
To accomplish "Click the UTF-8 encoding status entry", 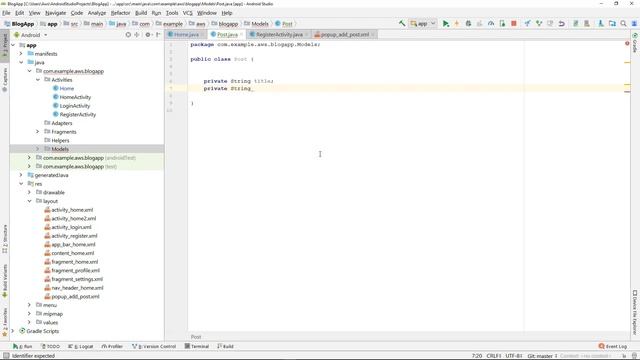I will 513,356.
